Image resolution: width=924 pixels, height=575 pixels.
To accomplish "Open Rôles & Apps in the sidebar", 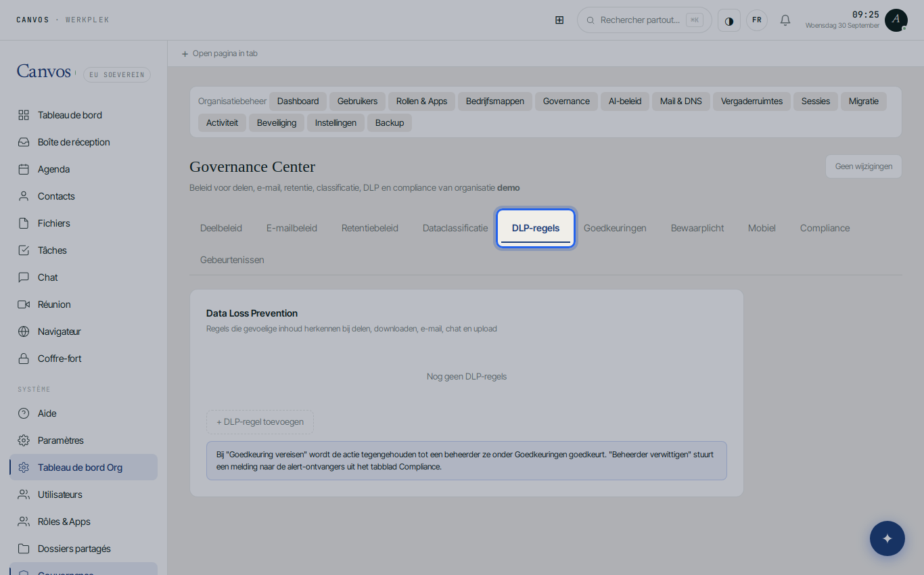I will pos(84,522).
